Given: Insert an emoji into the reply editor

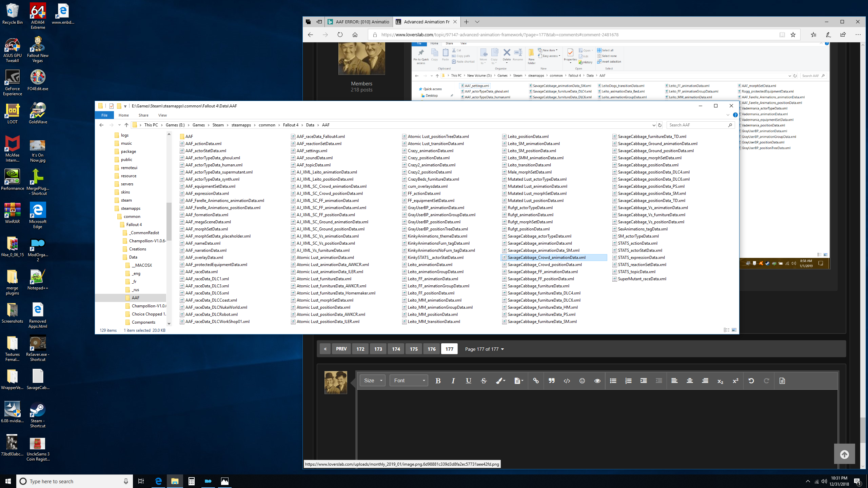Looking at the screenshot, I should pyautogui.click(x=582, y=381).
